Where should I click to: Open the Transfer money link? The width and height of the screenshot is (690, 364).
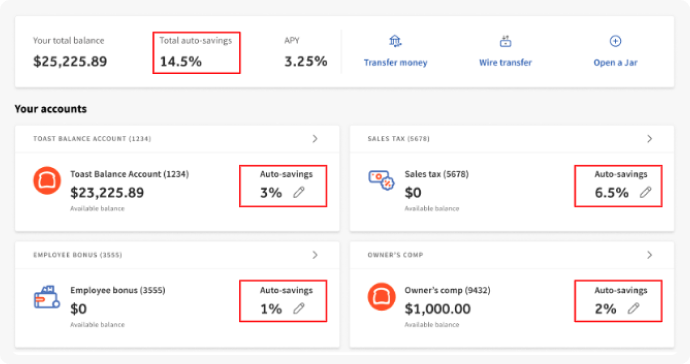(395, 63)
